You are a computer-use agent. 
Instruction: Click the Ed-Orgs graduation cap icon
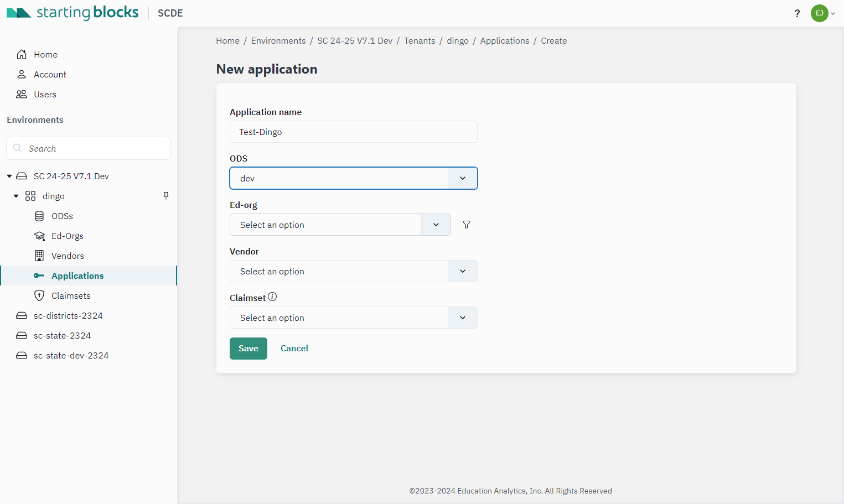39,236
